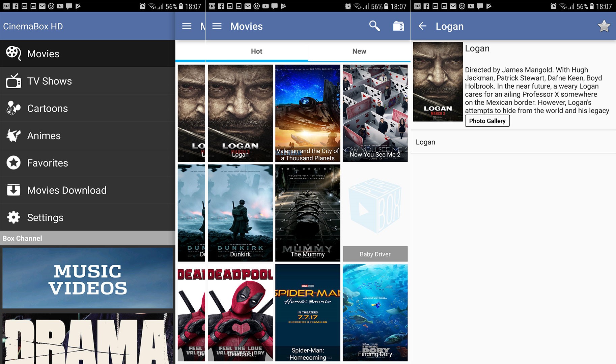616x364 pixels.
Task: Choose the Animes creature icon in the drawer
Action: [13, 135]
